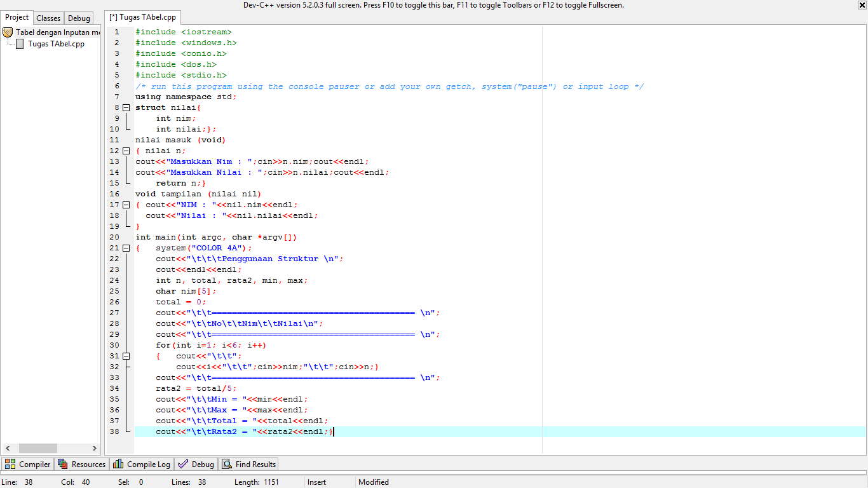Click the project panel horizontal scrollbar thumb
This screenshot has height=488, width=868.
(38, 448)
